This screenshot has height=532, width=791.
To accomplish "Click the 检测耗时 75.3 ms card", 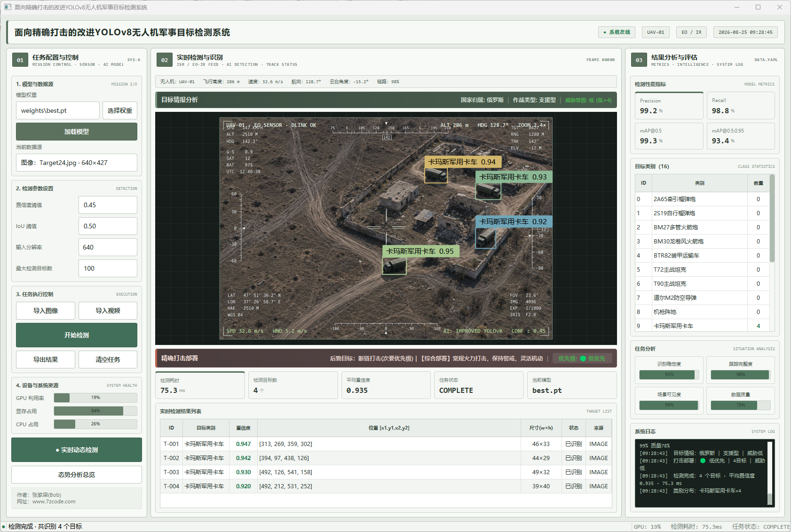I will pyautogui.click(x=200, y=385).
